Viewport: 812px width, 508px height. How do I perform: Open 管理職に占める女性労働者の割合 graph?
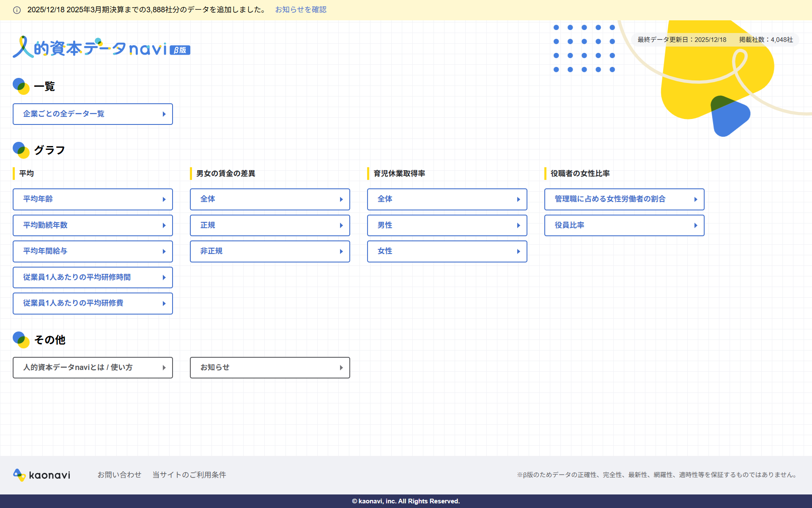pyautogui.click(x=624, y=199)
